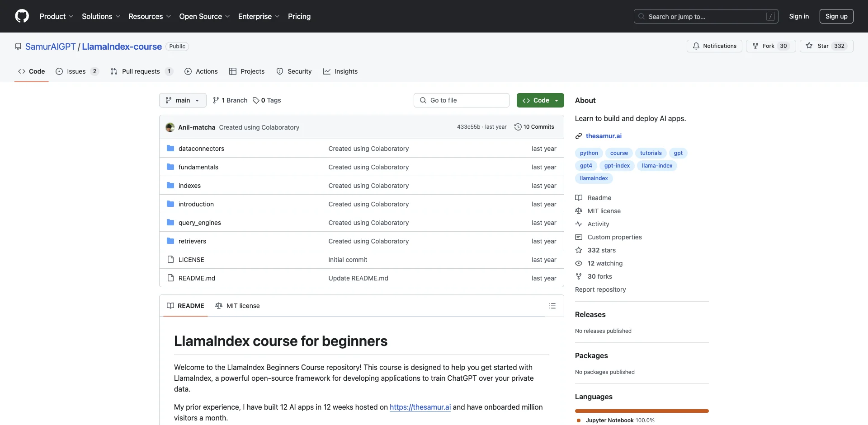Screen dimensions: 868x425
Task: Click the GitHub logo icon
Action: (x=22, y=16)
